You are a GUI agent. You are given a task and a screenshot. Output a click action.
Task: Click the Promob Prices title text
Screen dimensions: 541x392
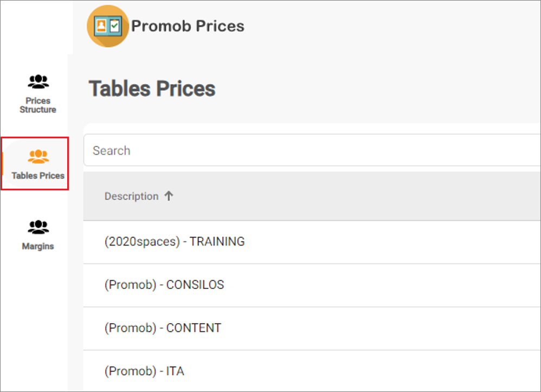188,26
